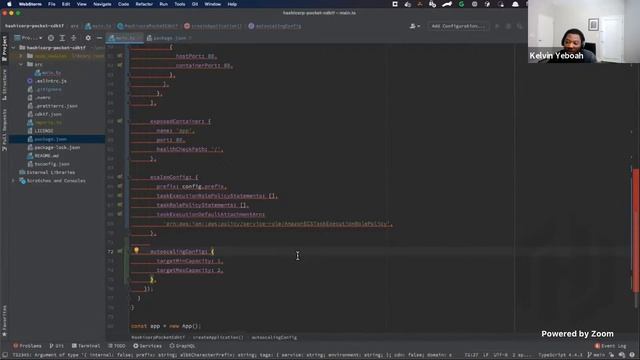Toggle the Problems tool window
640x360 pixels.
pyautogui.click(x=27, y=346)
